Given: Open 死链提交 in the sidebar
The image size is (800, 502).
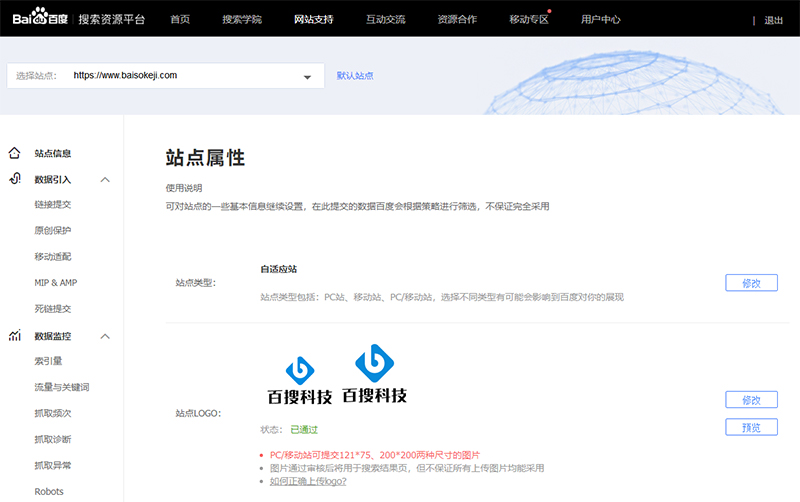Looking at the screenshot, I should (53, 309).
